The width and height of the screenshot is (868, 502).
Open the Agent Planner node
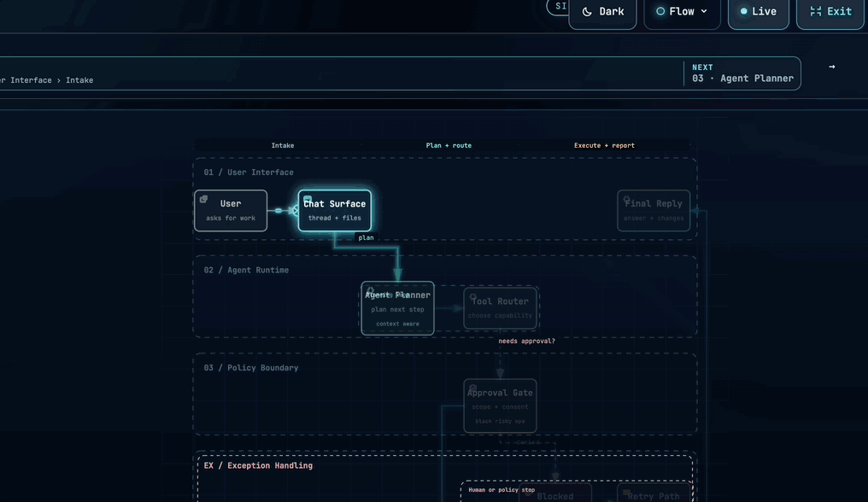397,308
